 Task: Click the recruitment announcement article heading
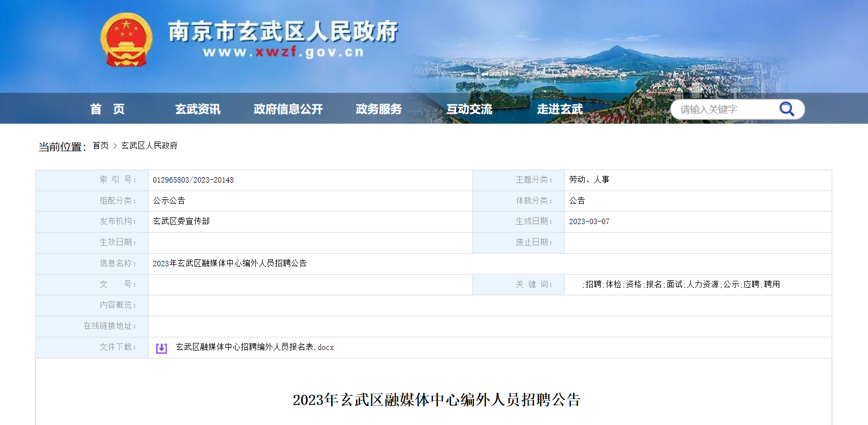point(436,400)
